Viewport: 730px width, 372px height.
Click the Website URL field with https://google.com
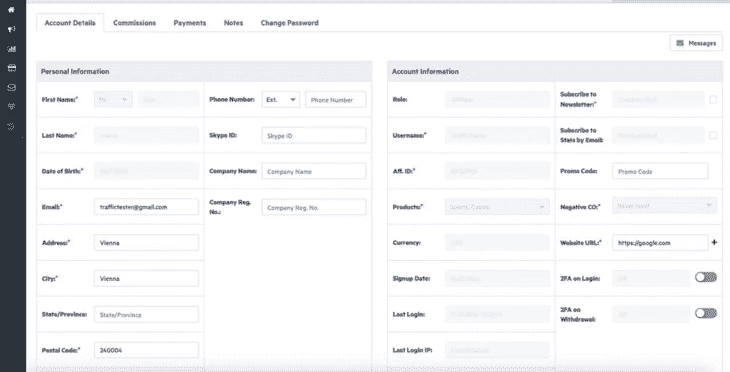[x=660, y=243]
